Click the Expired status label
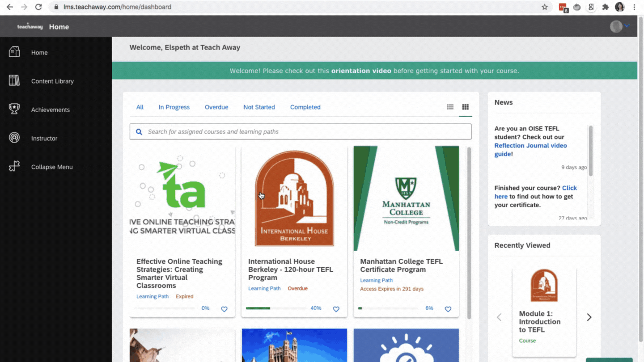 pos(185,297)
